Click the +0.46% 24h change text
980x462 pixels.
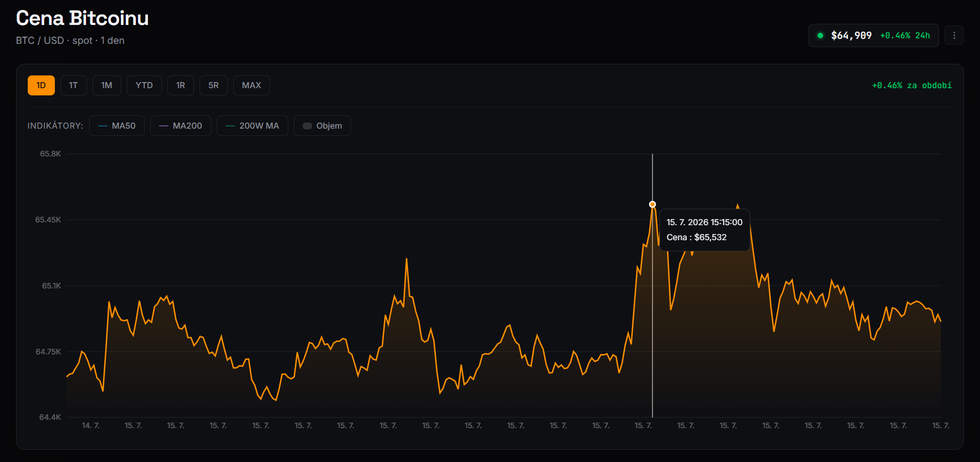[x=905, y=35]
